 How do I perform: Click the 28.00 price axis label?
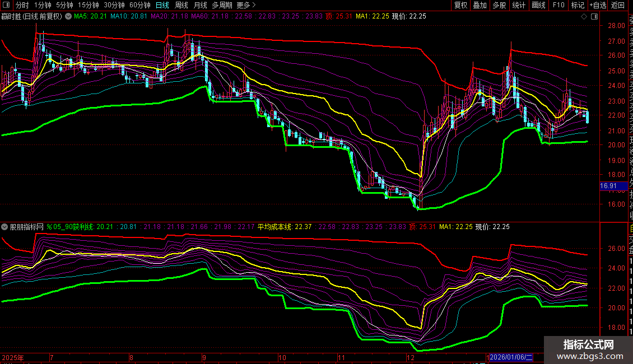[x=616, y=25]
